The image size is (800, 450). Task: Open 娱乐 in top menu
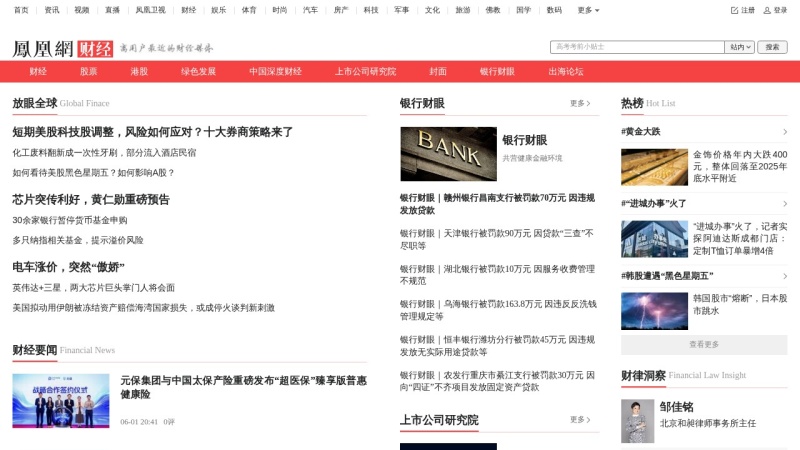(218, 10)
